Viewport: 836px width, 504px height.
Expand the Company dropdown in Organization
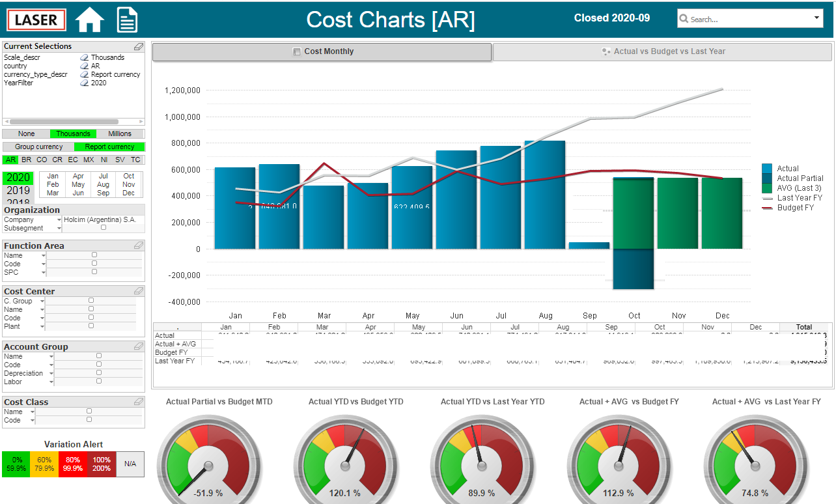[59, 220]
